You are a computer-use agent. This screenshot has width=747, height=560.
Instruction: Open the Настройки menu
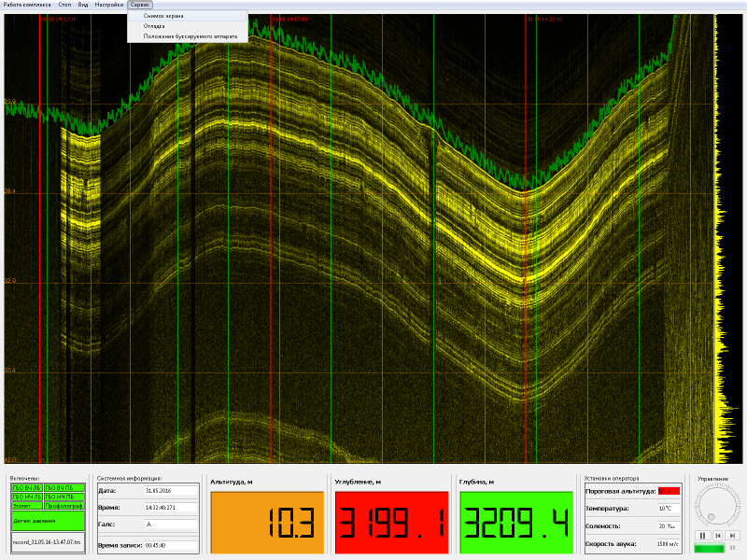coord(108,5)
